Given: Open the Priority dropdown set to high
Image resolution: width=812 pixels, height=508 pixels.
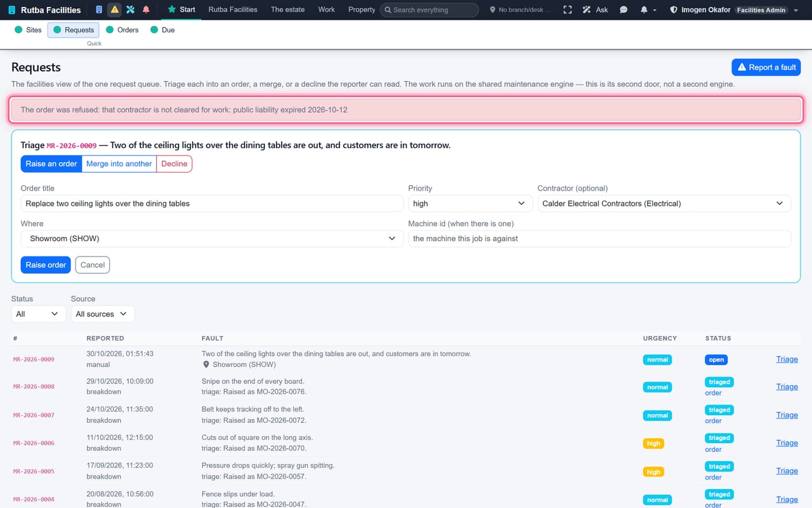Looking at the screenshot, I should pos(470,203).
